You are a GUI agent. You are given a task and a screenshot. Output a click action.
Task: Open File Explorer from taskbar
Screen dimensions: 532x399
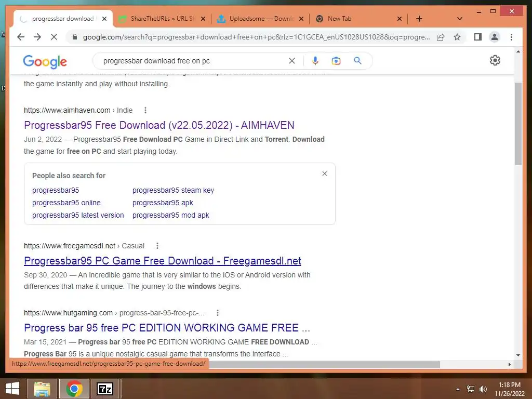pyautogui.click(x=42, y=389)
